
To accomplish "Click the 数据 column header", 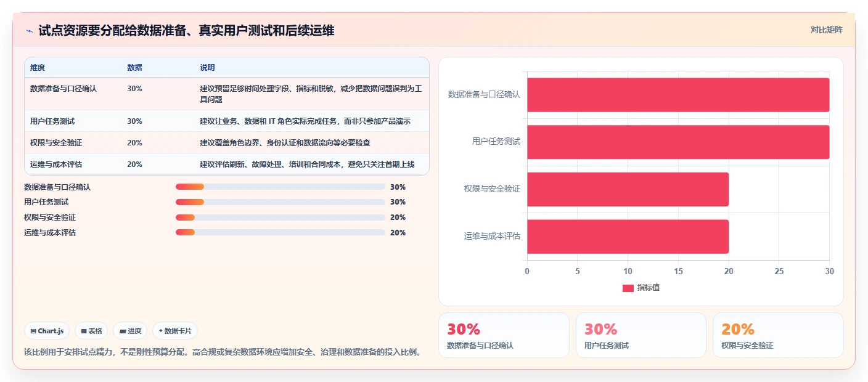I will pyautogui.click(x=134, y=67).
